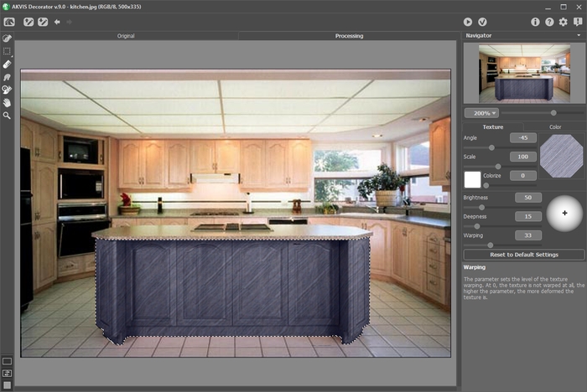Screen dimensions: 587x392
Task: Click the Scale value field 100
Action: point(523,157)
